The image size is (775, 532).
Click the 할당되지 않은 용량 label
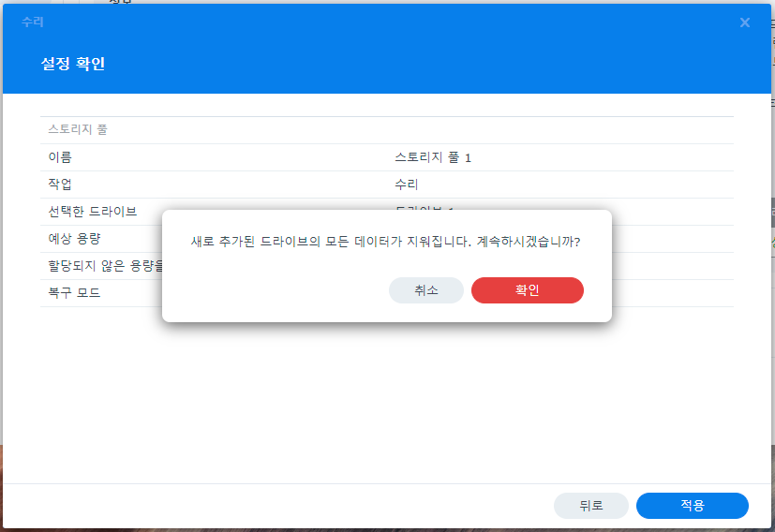click(105, 266)
